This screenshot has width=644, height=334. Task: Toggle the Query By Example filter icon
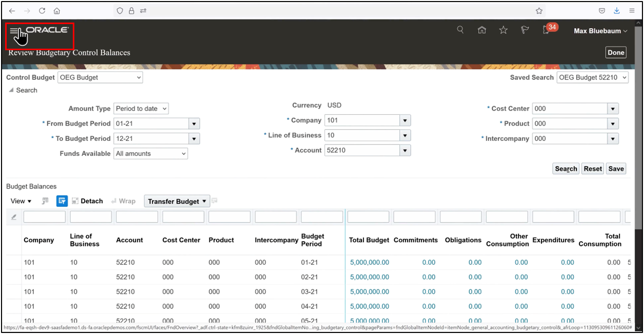[62, 201]
